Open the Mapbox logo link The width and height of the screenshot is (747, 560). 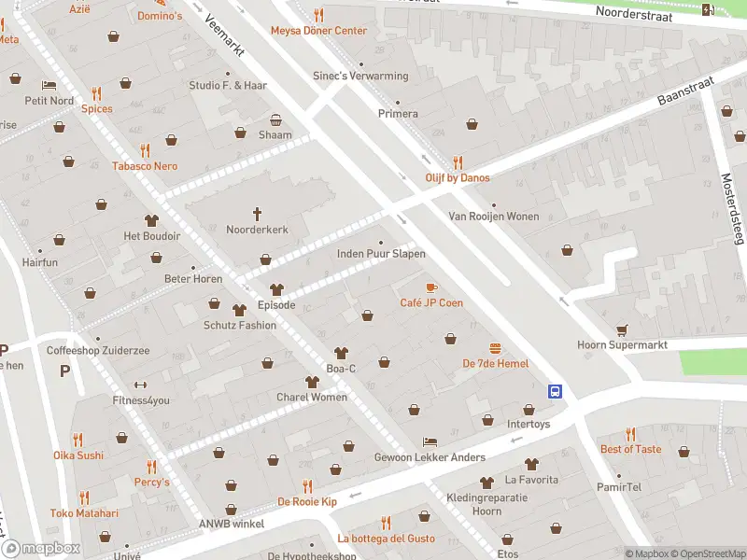coord(41,548)
